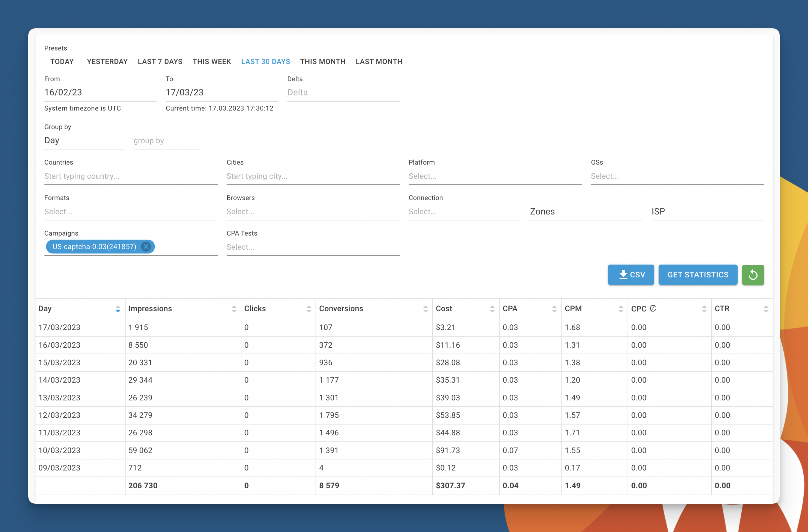808x532 pixels.
Task: Select the THIS WEEK preset
Action: 212,62
